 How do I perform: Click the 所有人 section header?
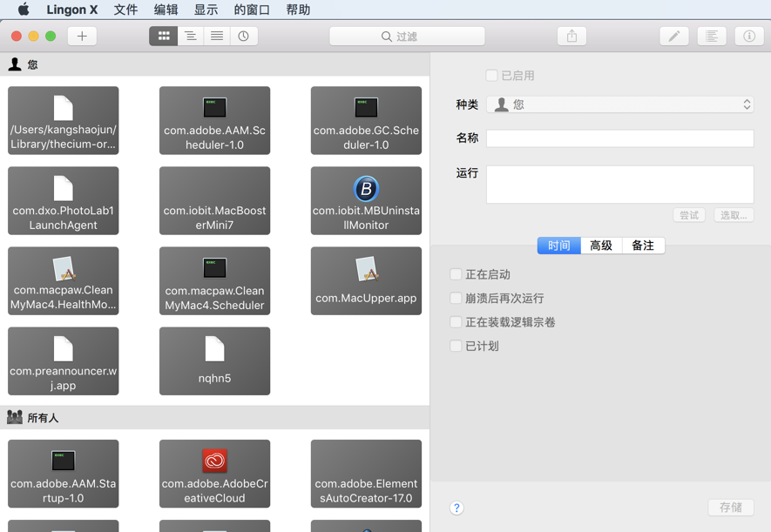[214, 418]
